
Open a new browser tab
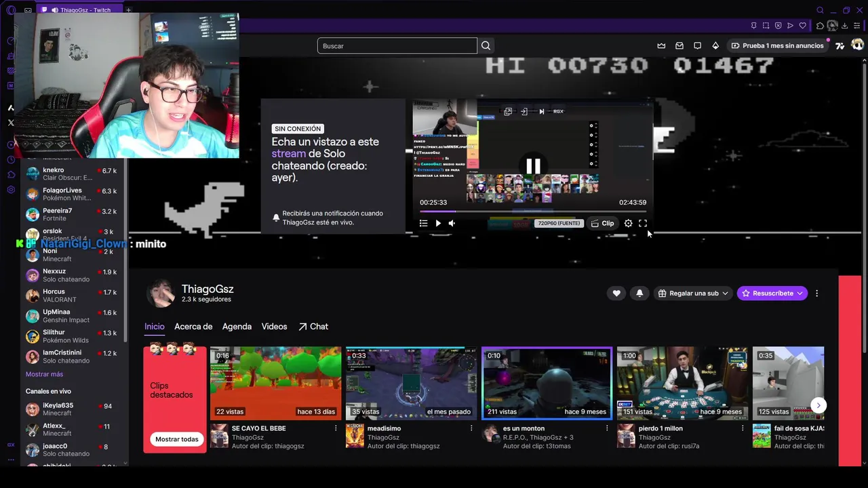pos(128,10)
